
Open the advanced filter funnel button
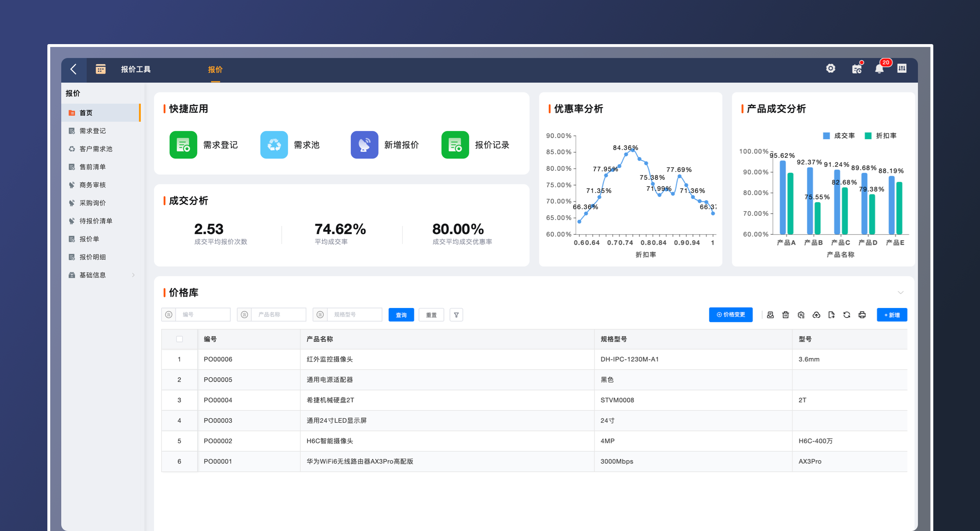(x=456, y=315)
